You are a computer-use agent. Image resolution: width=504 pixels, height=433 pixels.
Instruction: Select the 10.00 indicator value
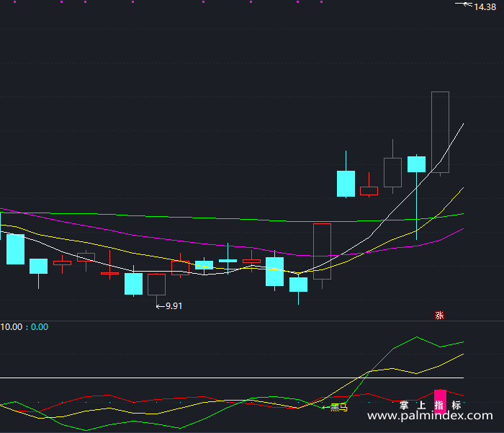pyautogui.click(x=12, y=327)
